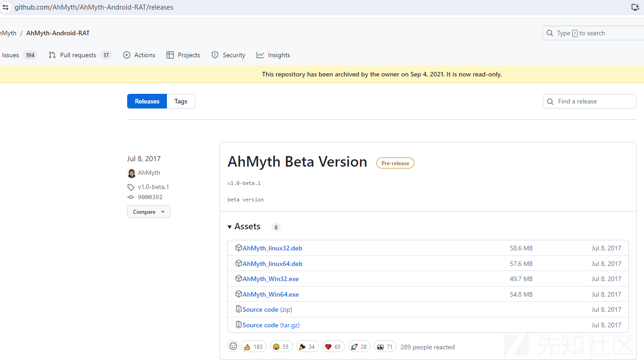Image resolution: width=644 pixels, height=363 pixels.
Task: Click the Security shield icon
Action: 215,55
